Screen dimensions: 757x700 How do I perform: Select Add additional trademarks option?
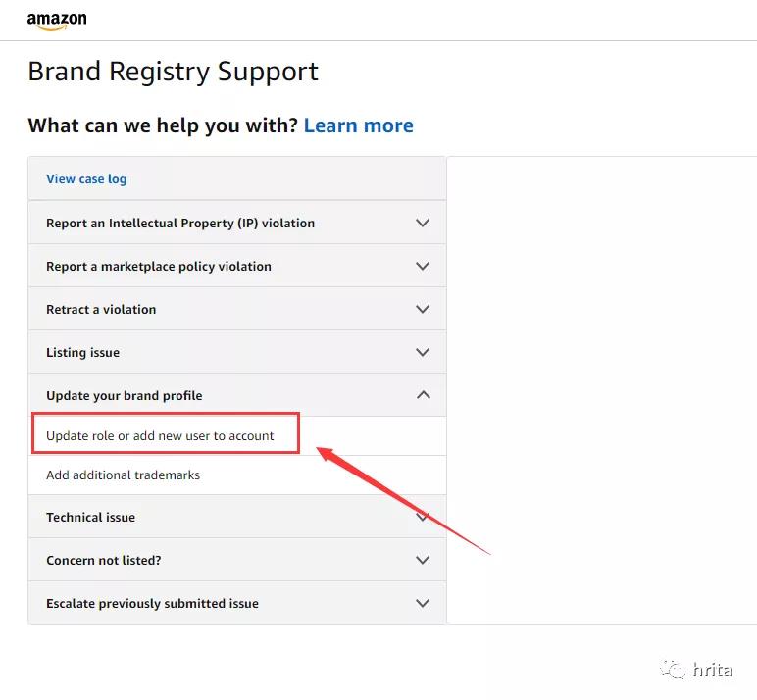[x=123, y=475]
